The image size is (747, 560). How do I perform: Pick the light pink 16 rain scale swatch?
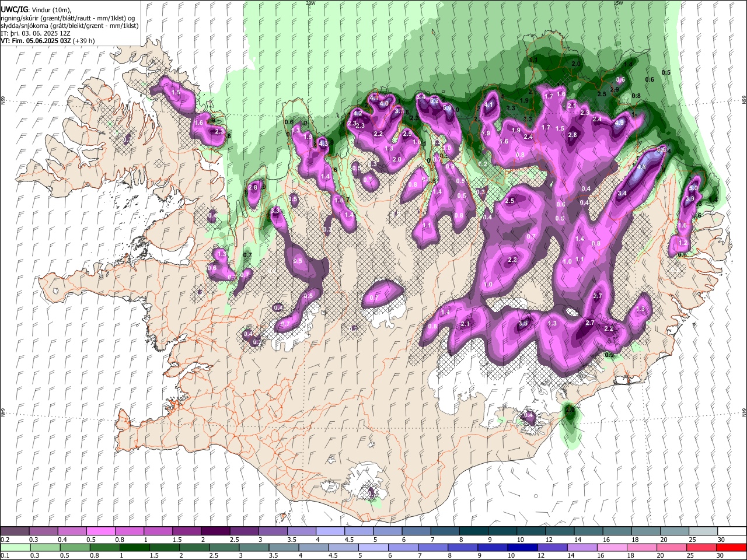(612, 548)
